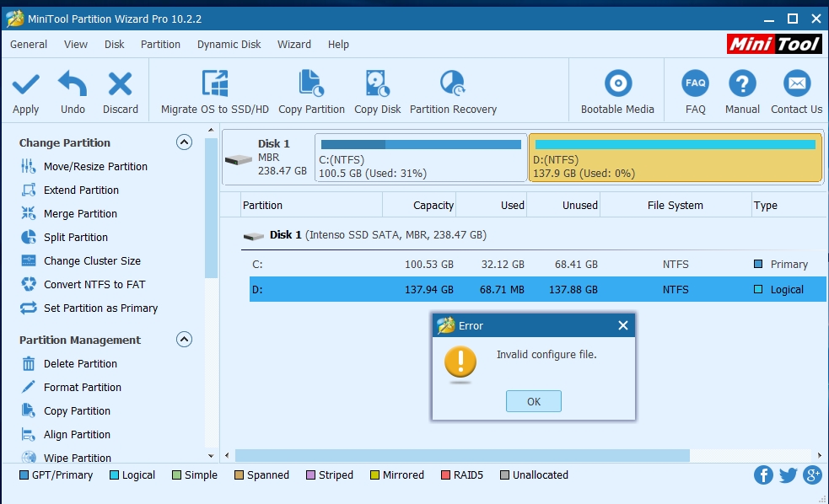The height and width of the screenshot is (504, 829).
Task: Open the Partition menu
Action: [160, 45]
